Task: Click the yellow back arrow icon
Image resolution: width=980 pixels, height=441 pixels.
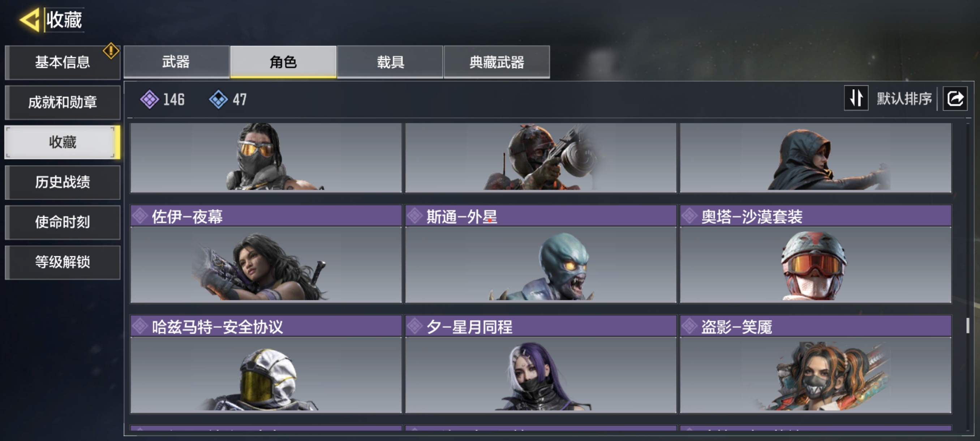Action: coord(30,20)
